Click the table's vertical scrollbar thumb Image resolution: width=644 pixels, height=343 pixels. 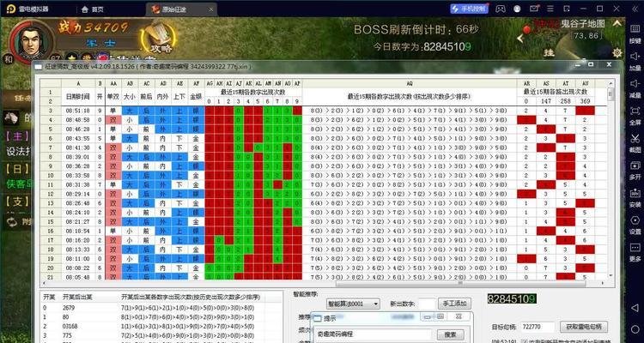click(611, 94)
